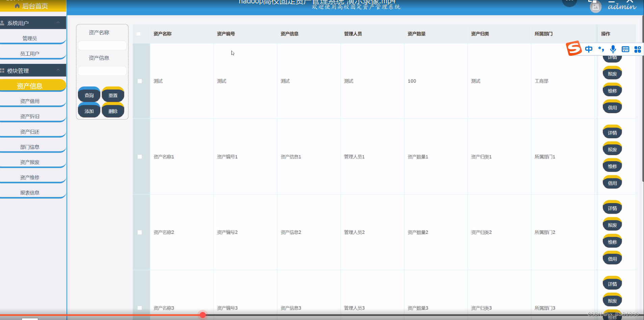
Task: Click 维修 for the 测试 row
Action: (612, 90)
